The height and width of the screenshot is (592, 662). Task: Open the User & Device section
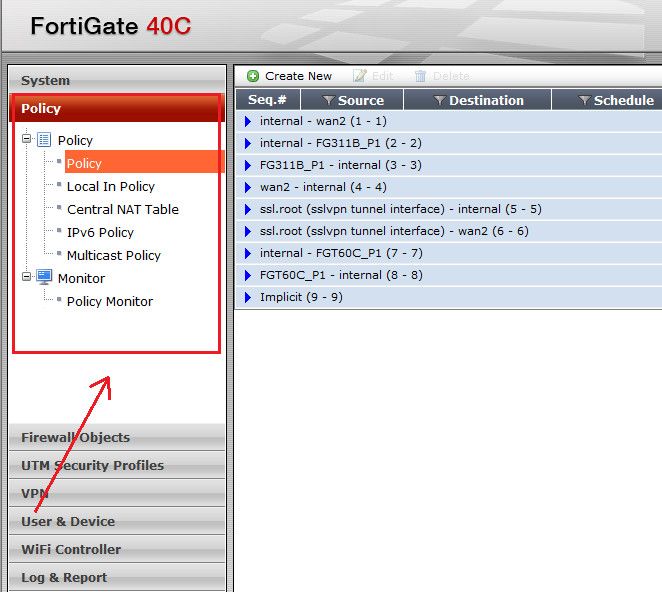point(117,521)
